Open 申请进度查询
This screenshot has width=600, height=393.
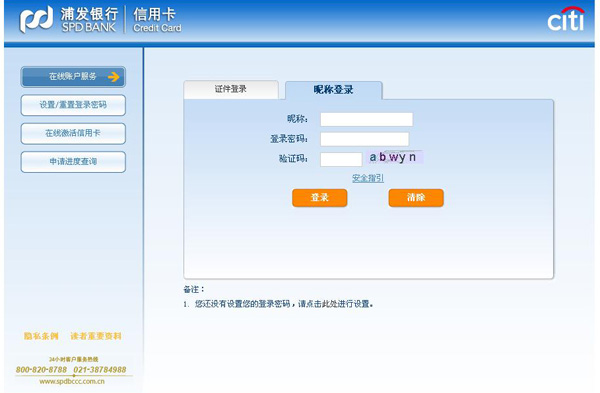point(73,161)
